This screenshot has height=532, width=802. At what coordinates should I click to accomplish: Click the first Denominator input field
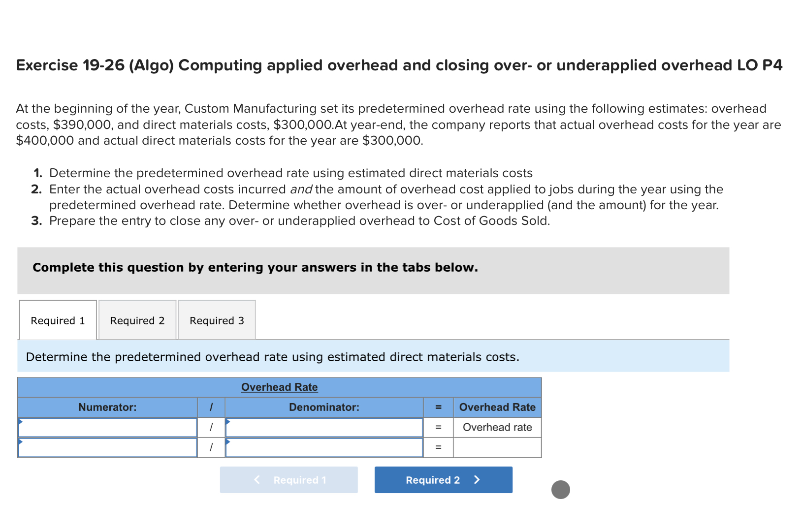coord(324,427)
